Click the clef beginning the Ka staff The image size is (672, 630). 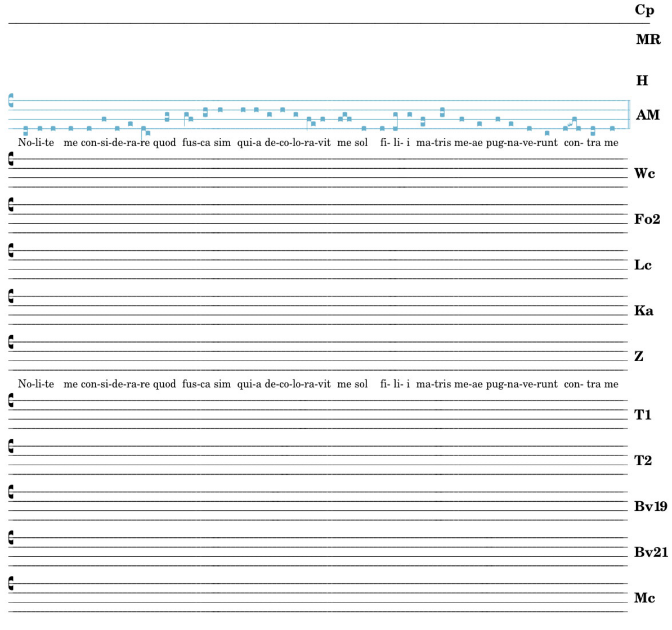tap(11, 296)
